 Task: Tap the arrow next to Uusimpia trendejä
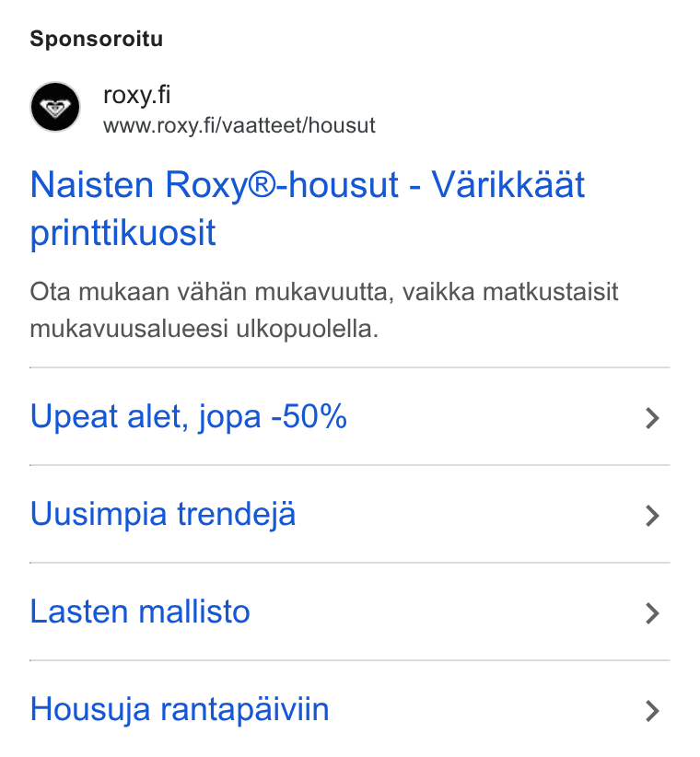(652, 516)
